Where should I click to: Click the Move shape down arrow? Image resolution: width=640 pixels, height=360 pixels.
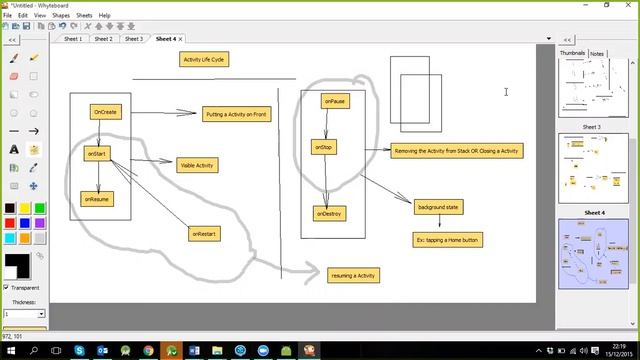click(x=109, y=26)
